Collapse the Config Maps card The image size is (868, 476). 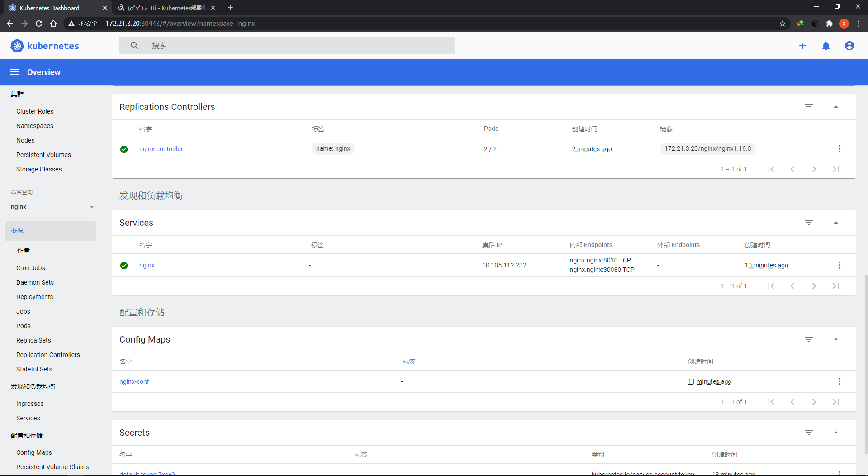836,339
